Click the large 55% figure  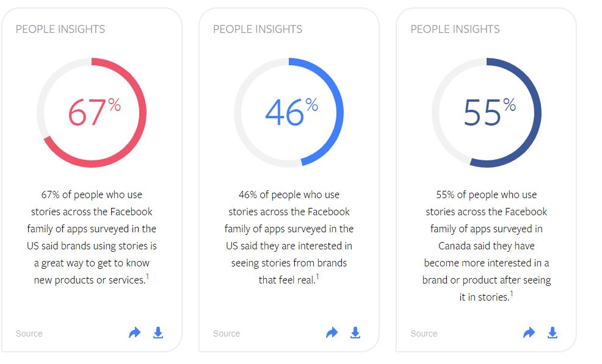point(490,112)
